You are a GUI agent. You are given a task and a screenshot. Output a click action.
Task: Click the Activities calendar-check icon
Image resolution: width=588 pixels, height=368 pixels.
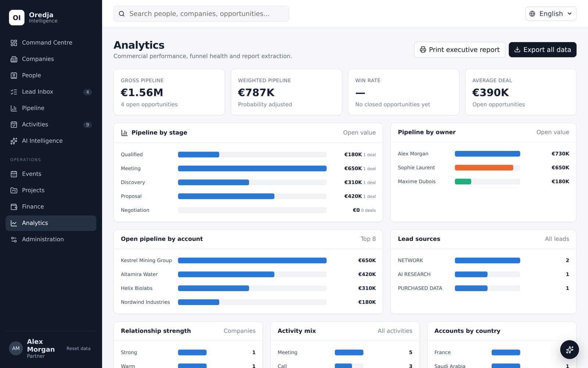[14, 125]
